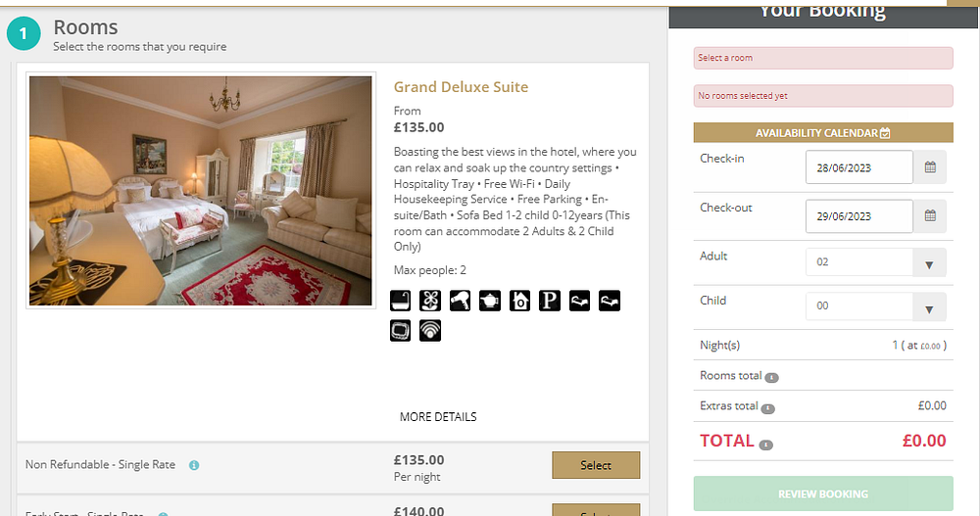Click the television amenity icon

click(401, 331)
